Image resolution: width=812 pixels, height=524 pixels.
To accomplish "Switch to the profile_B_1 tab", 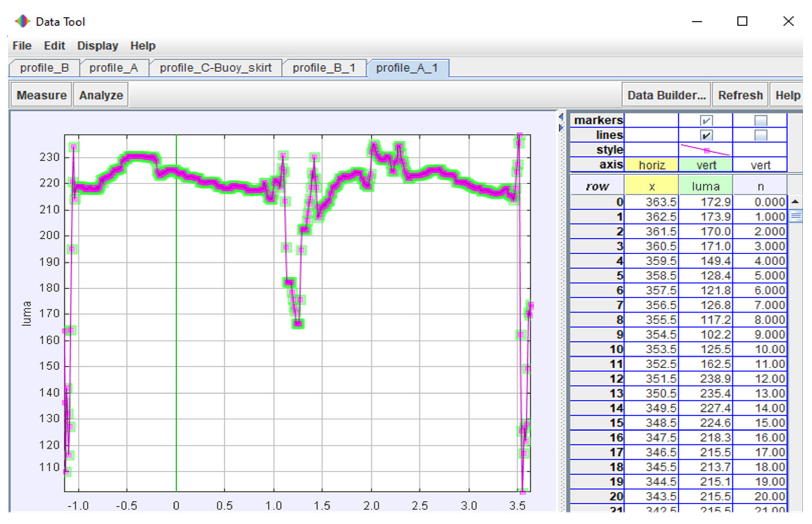I will 324,68.
